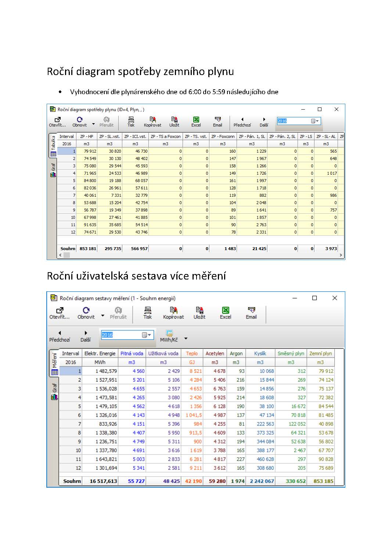Select row 7 header in sestavy měření table
The width and height of the screenshot is (392, 555).
71,424
